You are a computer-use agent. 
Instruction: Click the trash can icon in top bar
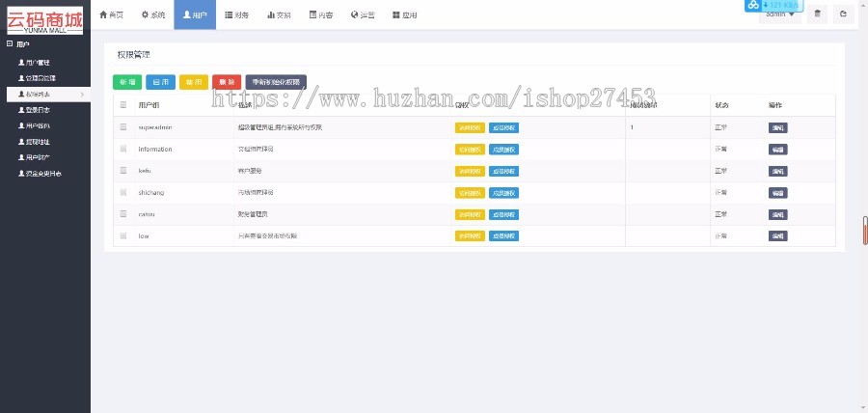click(x=817, y=14)
